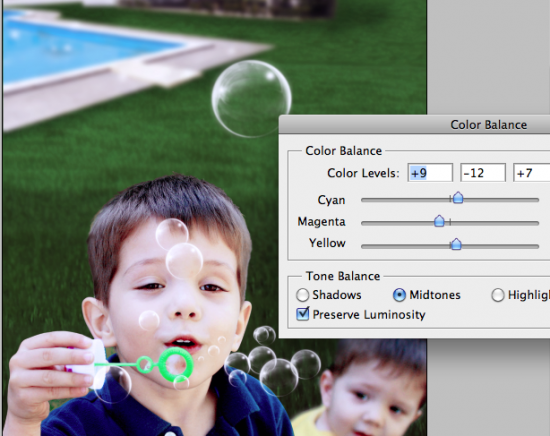
Task: Click the 'Yellow' slider label
Action: tap(327, 243)
